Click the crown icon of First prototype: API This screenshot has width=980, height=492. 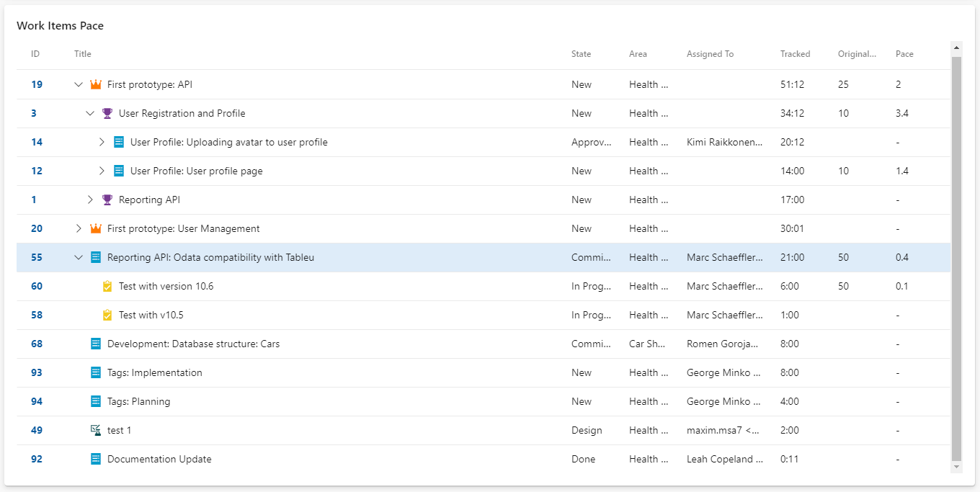[x=96, y=84]
